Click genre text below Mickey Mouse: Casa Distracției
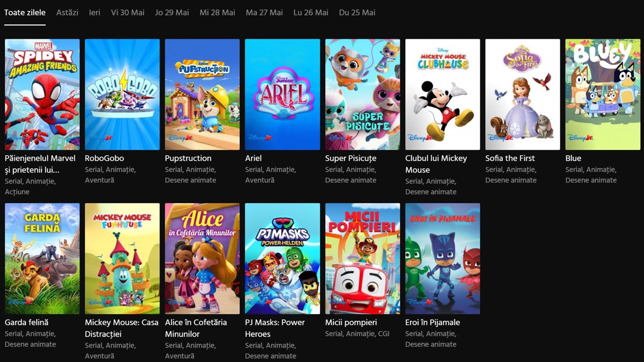 point(111,350)
